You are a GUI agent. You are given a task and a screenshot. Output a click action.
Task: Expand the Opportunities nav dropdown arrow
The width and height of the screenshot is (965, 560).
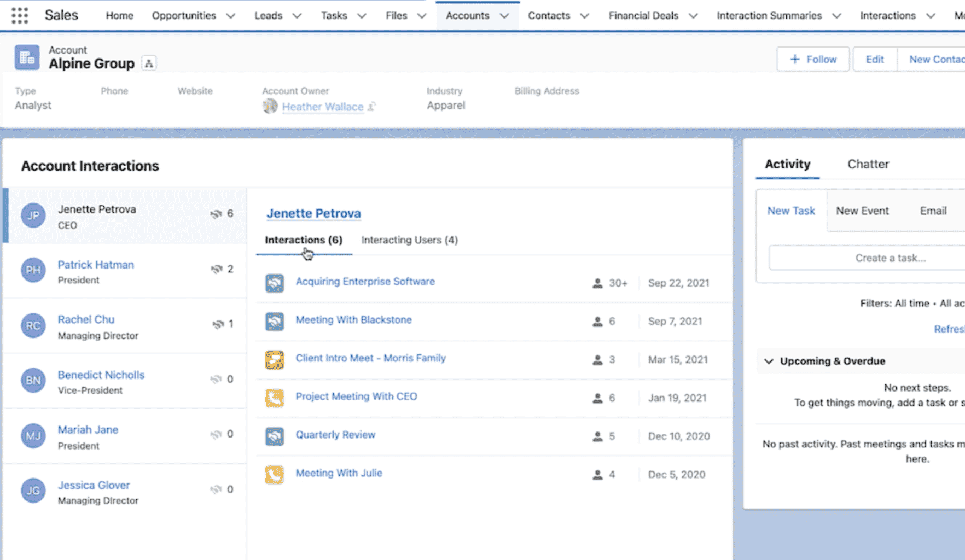(x=231, y=16)
